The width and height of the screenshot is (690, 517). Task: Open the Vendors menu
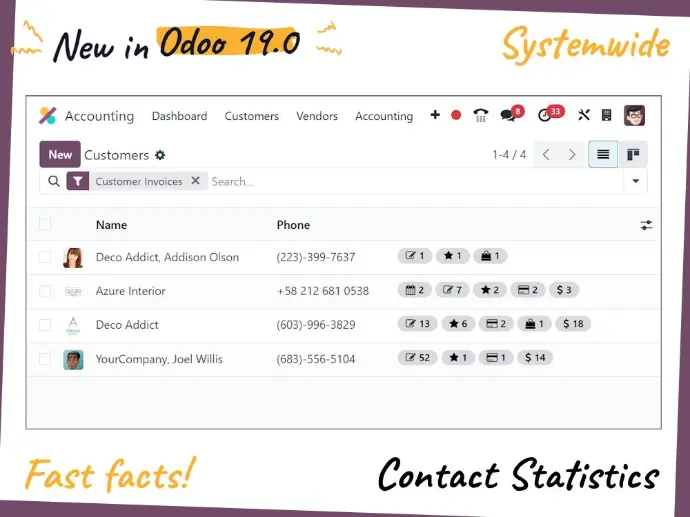click(x=317, y=116)
